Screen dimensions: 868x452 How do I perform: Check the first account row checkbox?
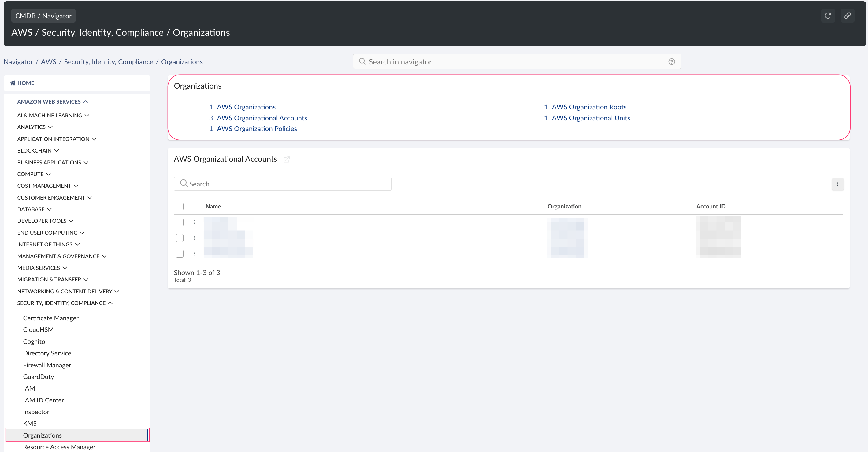pos(180,222)
